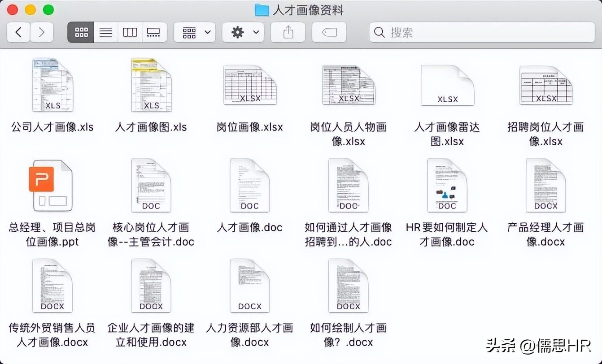Click the Share icon in the toolbar

(287, 32)
